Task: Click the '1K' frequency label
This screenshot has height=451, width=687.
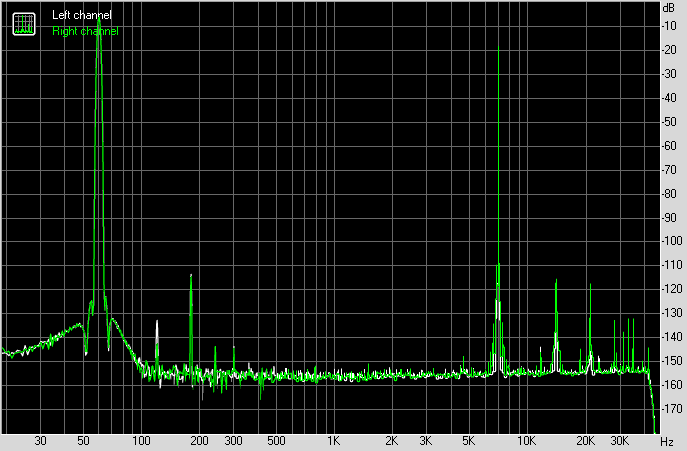Action: [x=333, y=440]
